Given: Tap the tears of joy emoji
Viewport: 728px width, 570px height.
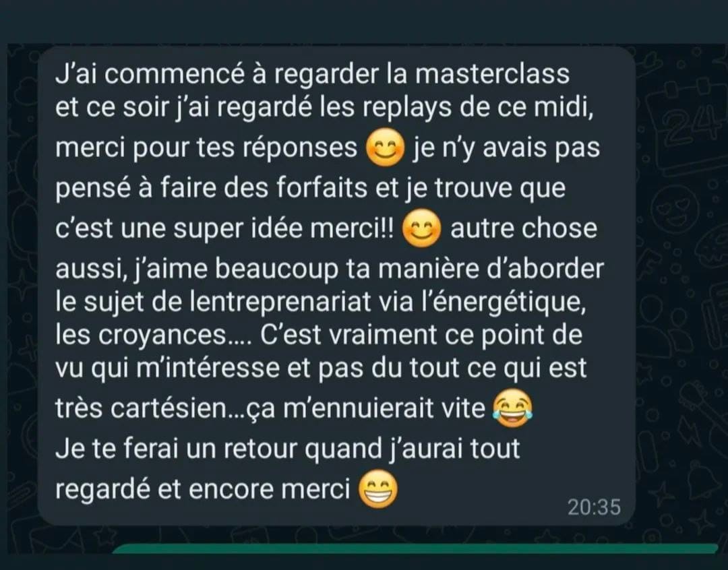Looking at the screenshot, I should [512, 408].
